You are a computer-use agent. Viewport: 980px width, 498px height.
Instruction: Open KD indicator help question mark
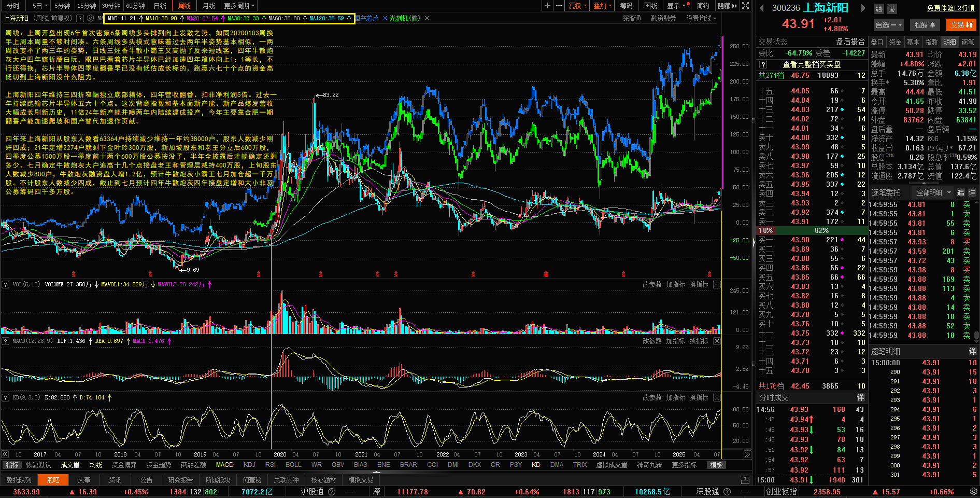click(x=5, y=397)
